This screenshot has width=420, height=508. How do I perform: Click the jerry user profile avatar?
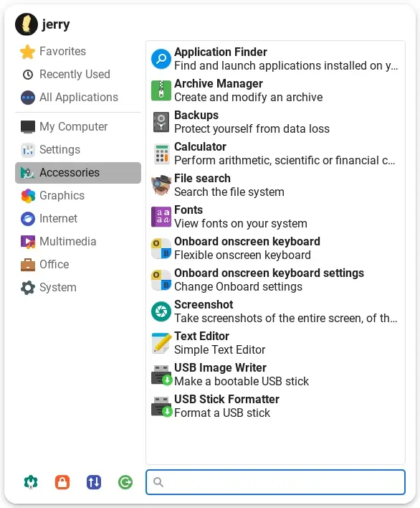point(27,24)
